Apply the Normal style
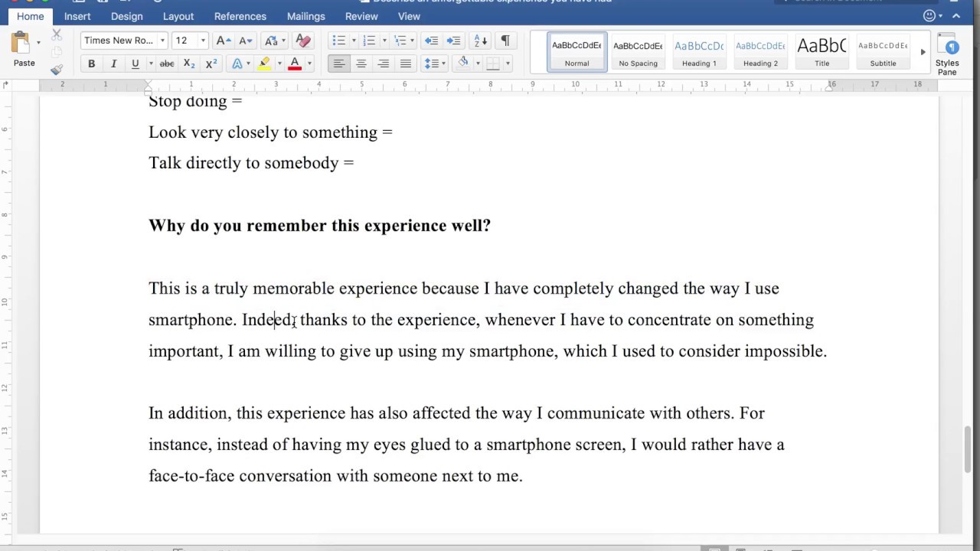This screenshot has height=551, width=980. (577, 51)
